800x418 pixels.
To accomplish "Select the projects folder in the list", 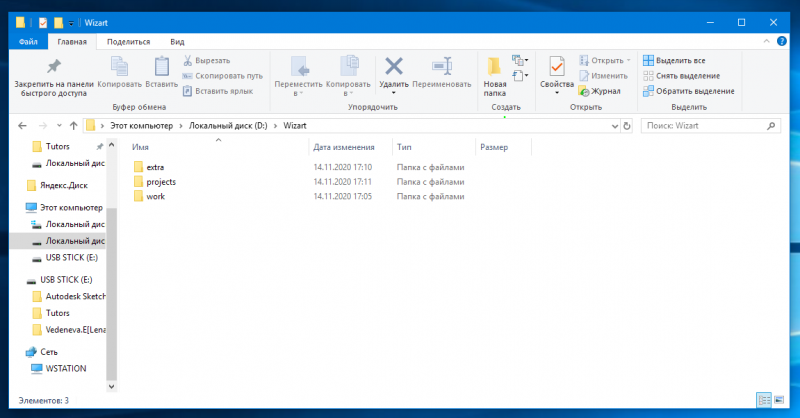I will (x=160, y=182).
